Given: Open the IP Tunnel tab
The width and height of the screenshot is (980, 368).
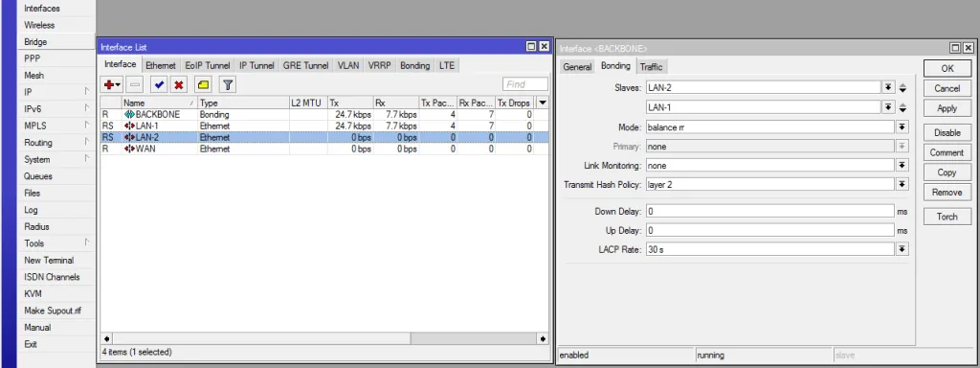Looking at the screenshot, I should [x=256, y=65].
